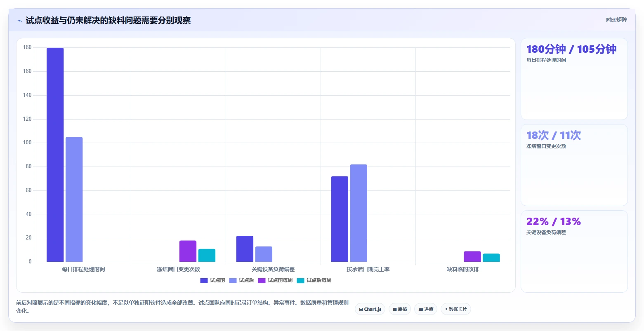Click the y-axis value 60
644x331 pixels.
click(x=28, y=190)
